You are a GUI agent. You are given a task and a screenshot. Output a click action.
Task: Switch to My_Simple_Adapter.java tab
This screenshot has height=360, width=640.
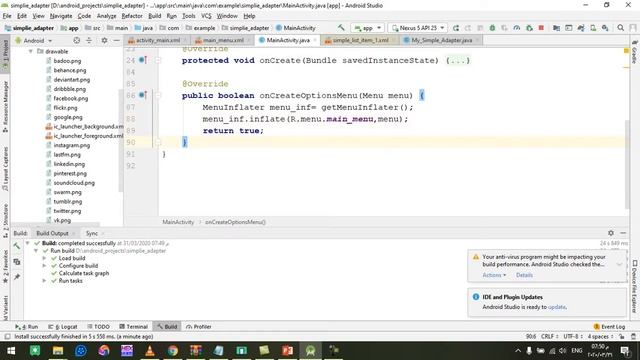(441, 40)
